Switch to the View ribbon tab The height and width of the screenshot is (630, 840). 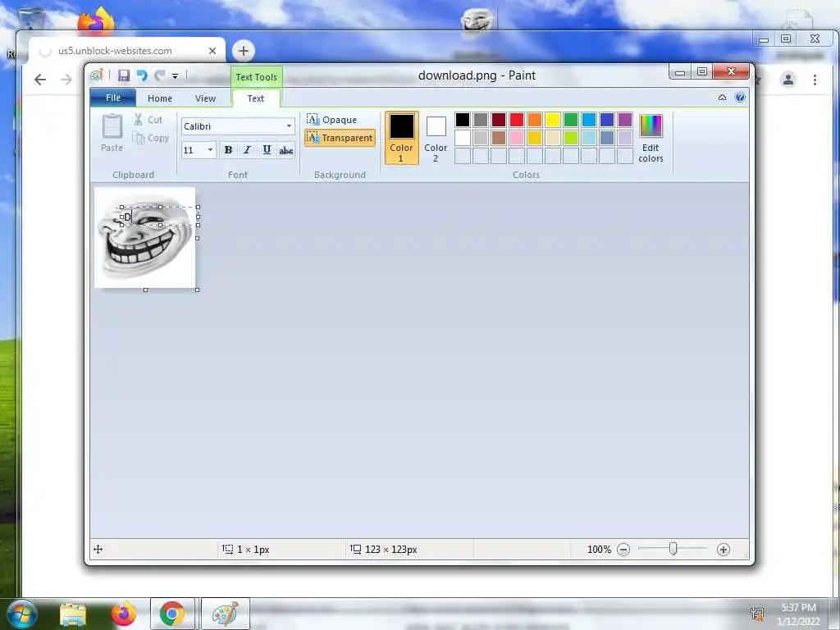tap(205, 98)
